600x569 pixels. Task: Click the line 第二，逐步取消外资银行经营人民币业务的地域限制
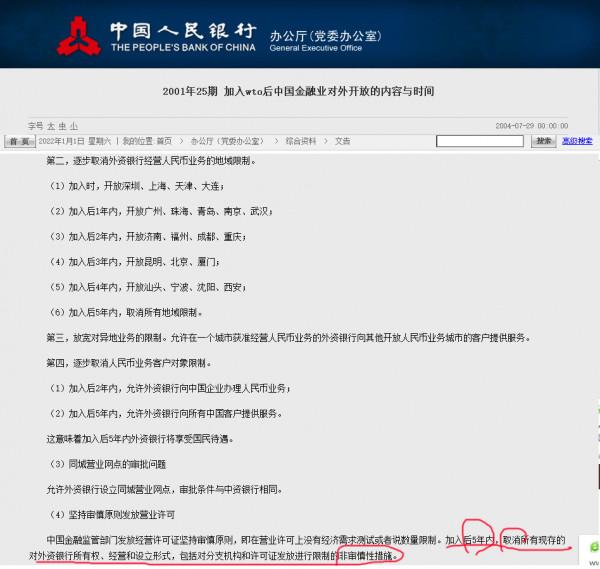(151, 161)
